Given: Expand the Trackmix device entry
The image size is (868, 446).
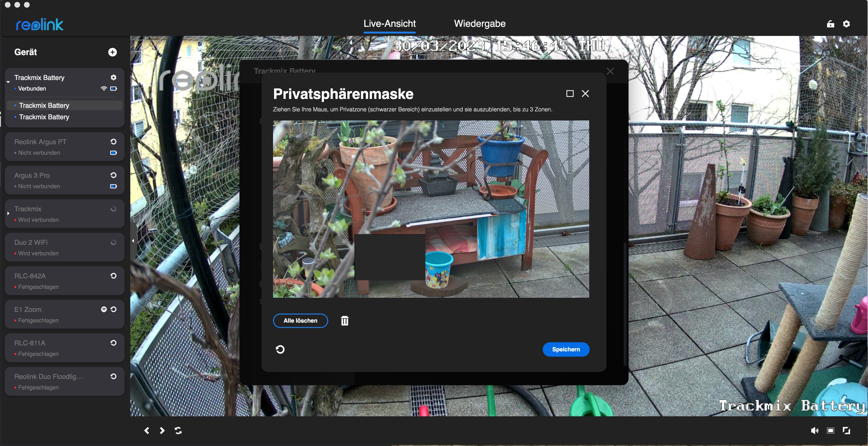Looking at the screenshot, I should (8, 213).
